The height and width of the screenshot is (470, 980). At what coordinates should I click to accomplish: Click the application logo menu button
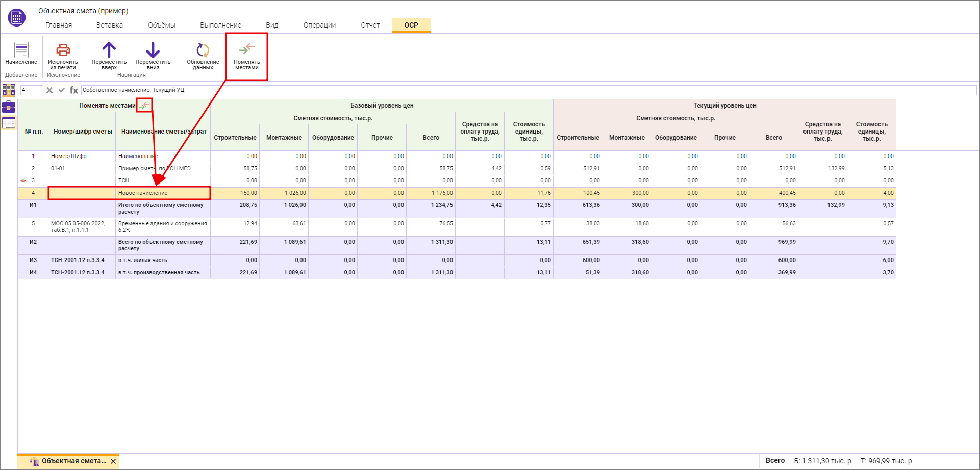click(x=16, y=18)
